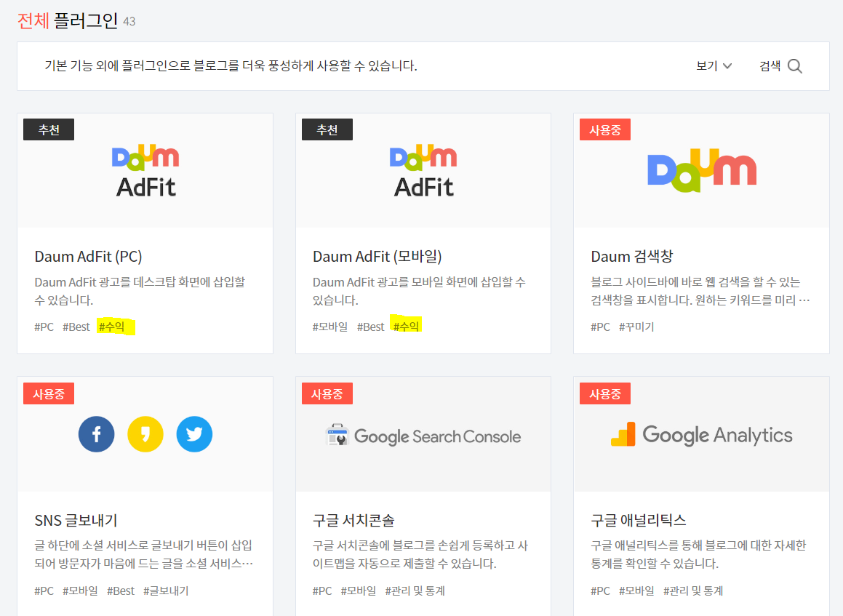Click the 사용중 badge on SNS 글보내기
The width and height of the screenshot is (843, 616).
pyautogui.click(x=49, y=393)
